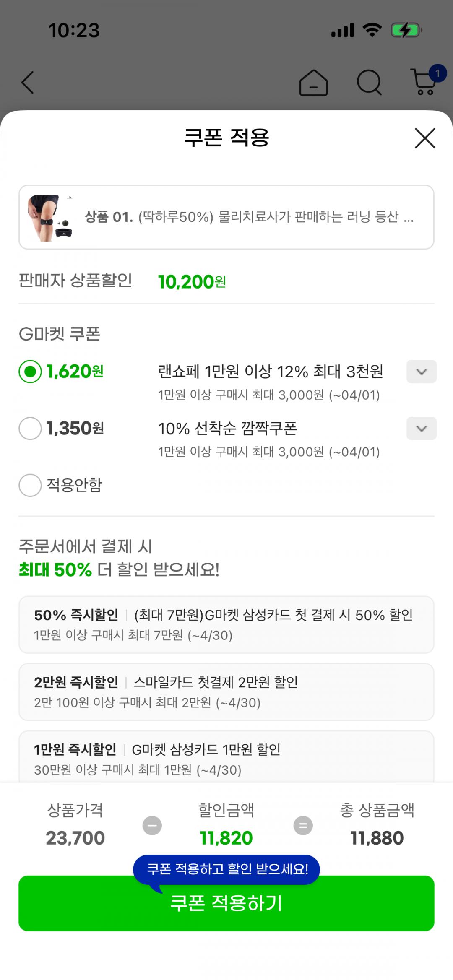Viewport: 453px width, 980px height.
Task: Select the 1,350원 coupon radio button
Action: (x=30, y=428)
